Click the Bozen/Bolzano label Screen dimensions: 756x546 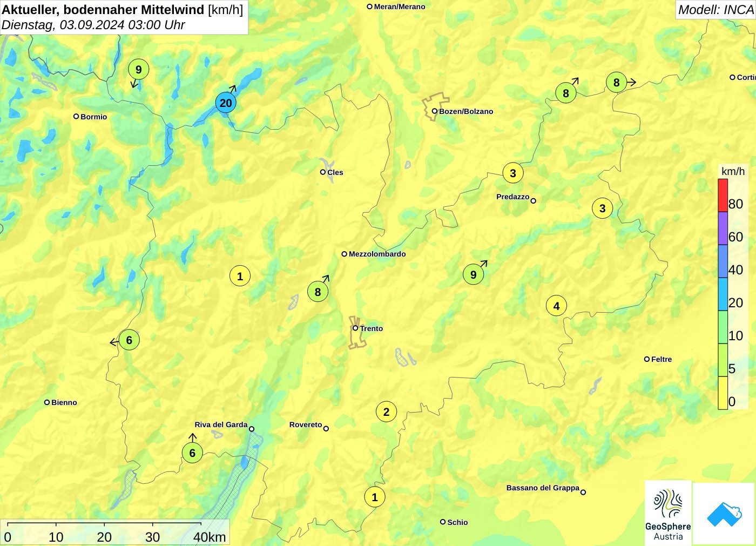466,111
